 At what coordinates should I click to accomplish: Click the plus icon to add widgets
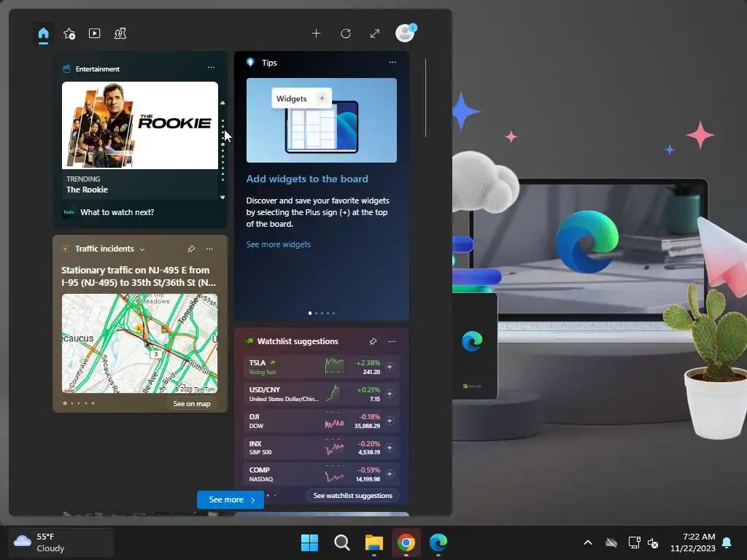[317, 34]
